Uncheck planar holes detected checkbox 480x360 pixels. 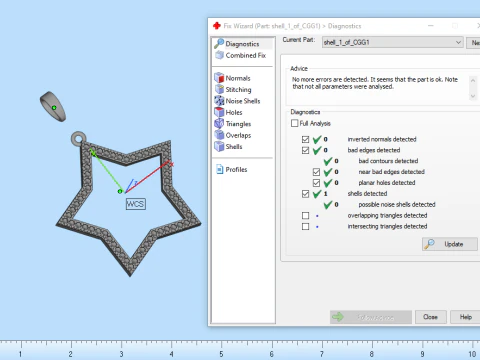point(316,183)
